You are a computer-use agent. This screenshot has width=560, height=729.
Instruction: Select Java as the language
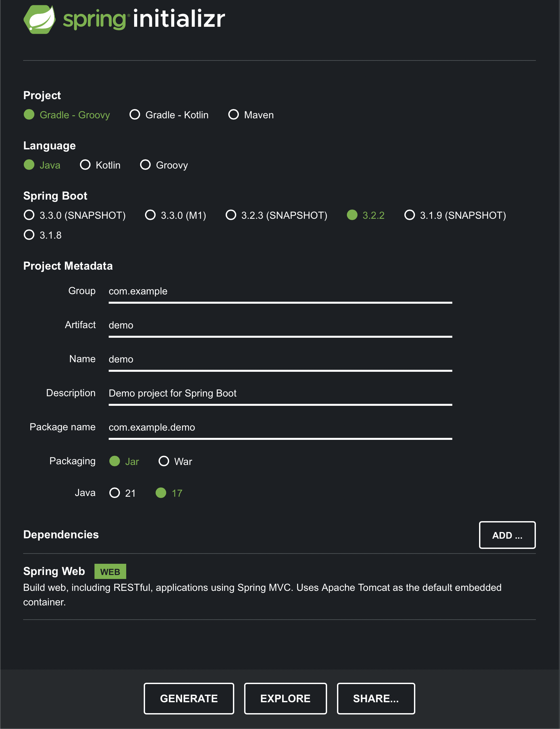tap(42, 165)
